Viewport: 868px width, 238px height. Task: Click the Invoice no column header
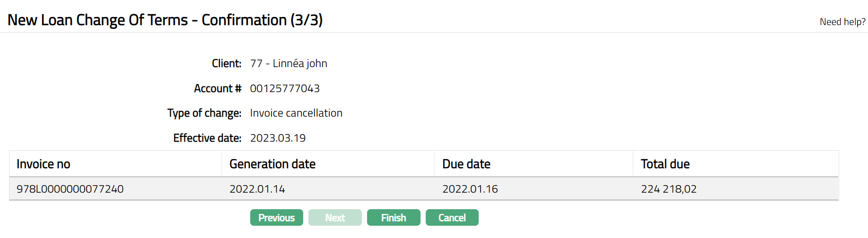pyautogui.click(x=44, y=164)
